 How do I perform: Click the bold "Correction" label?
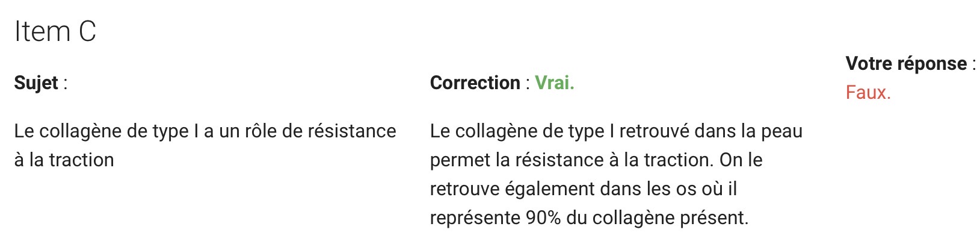point(475,83)
